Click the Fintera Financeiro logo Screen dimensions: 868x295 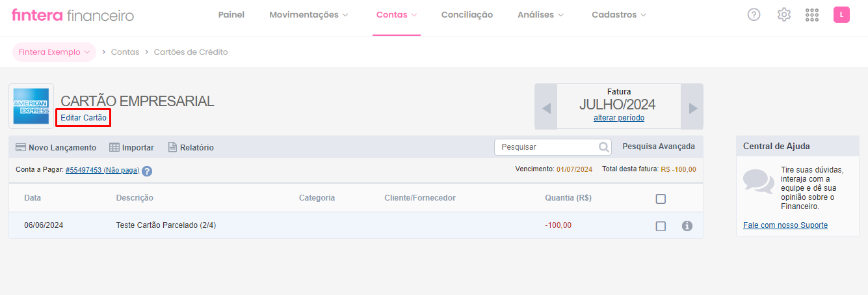pyautogui.click(x=73, y=15)
